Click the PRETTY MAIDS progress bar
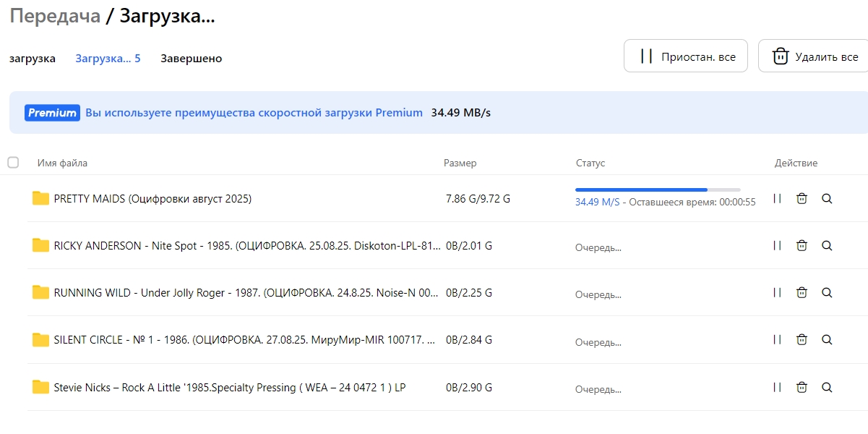Screen dimensions: 868x434 point(658,190)
